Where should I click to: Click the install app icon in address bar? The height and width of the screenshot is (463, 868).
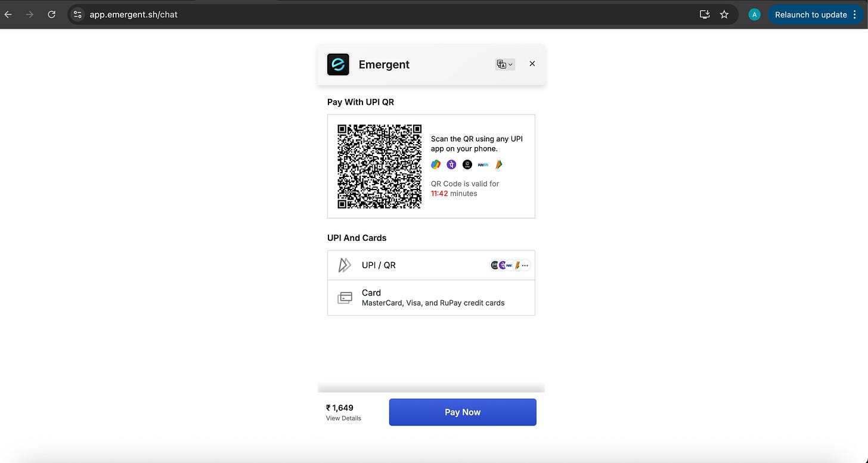coord(705,14)
